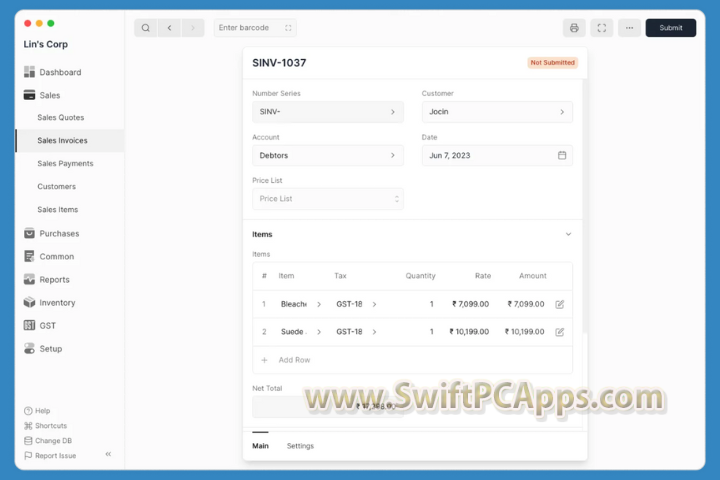Click the Reports chart icon
The image size is (720, 480).
click(x=29, y=279)
